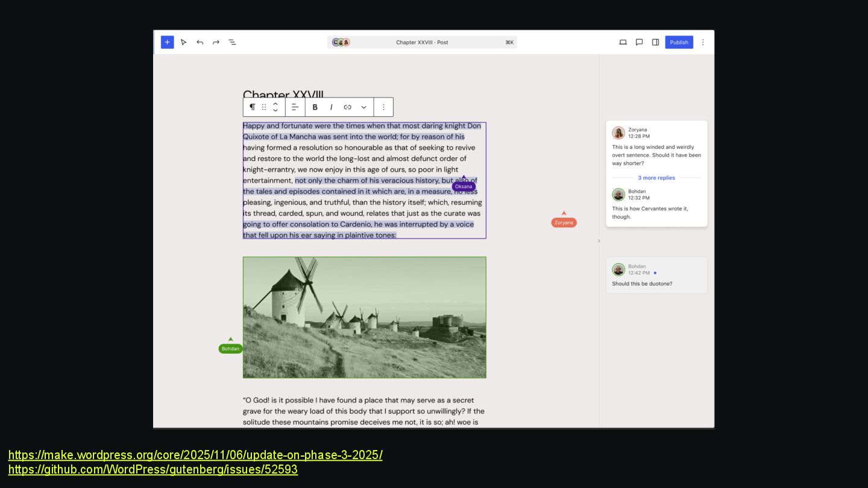Viewport: 868px width, 488px height.
Task: Click Zoryana's avatar in comment thread
Action: (x=618, y=133)
